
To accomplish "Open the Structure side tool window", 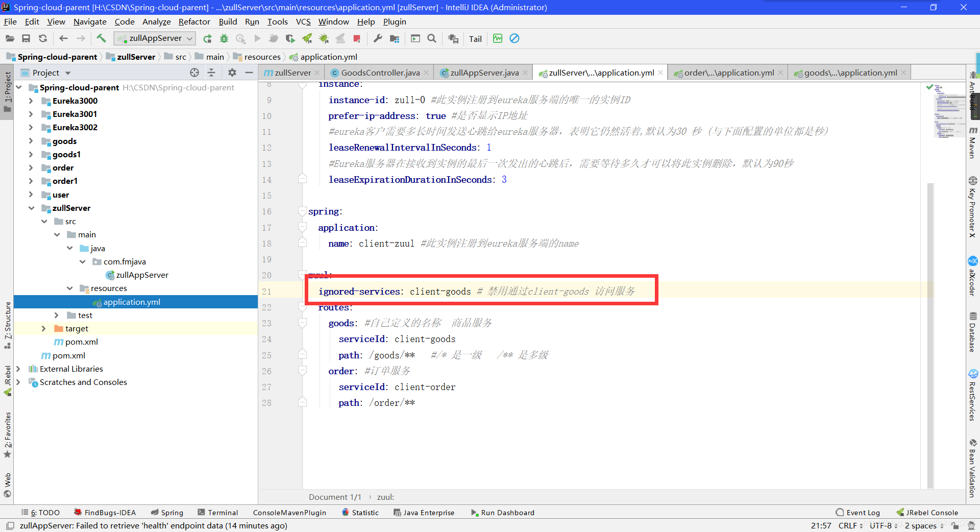I will coord(7,325).
